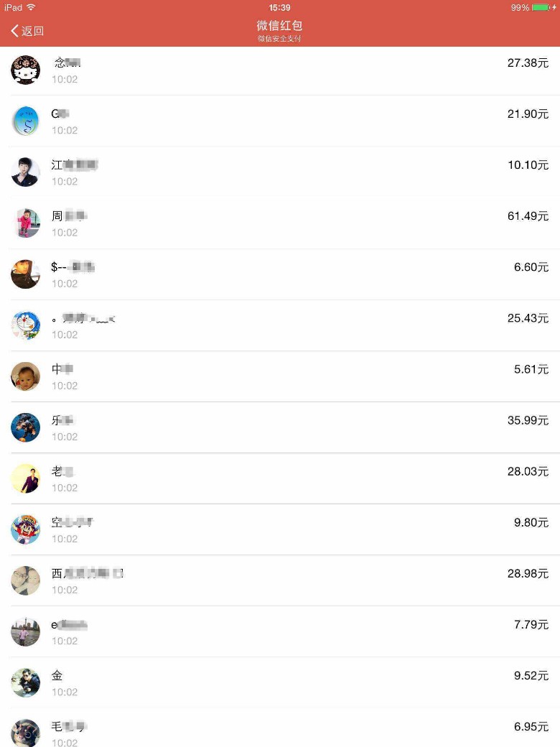
Task: Open the Arale cartoon avatar
Action: [25, 529]
